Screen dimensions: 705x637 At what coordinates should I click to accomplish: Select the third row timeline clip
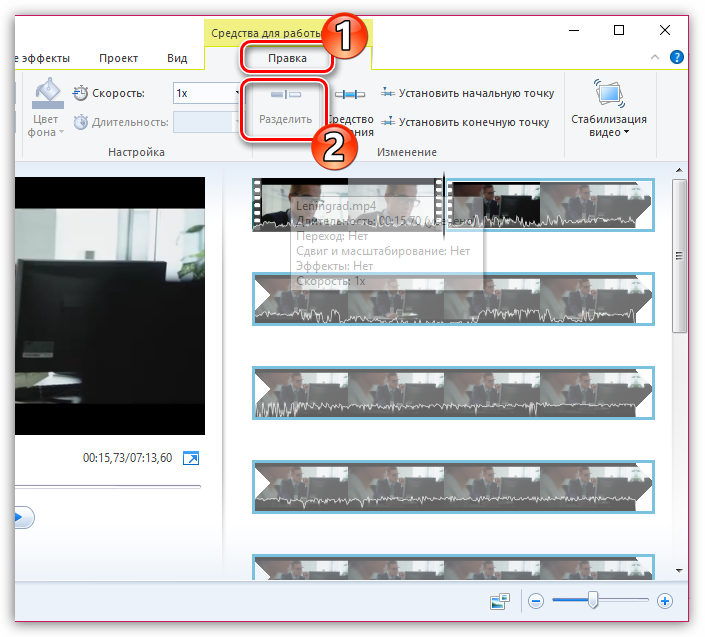(x=453, y=393)
